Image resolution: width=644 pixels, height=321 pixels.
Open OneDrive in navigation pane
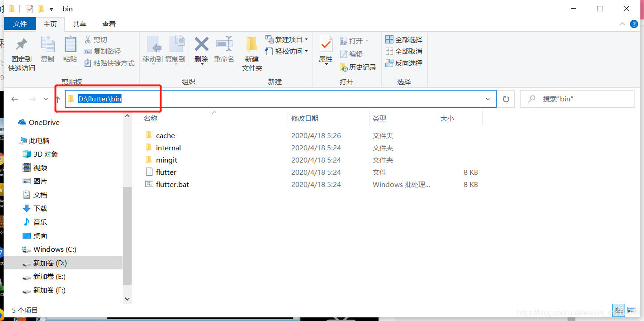(39, 122)
